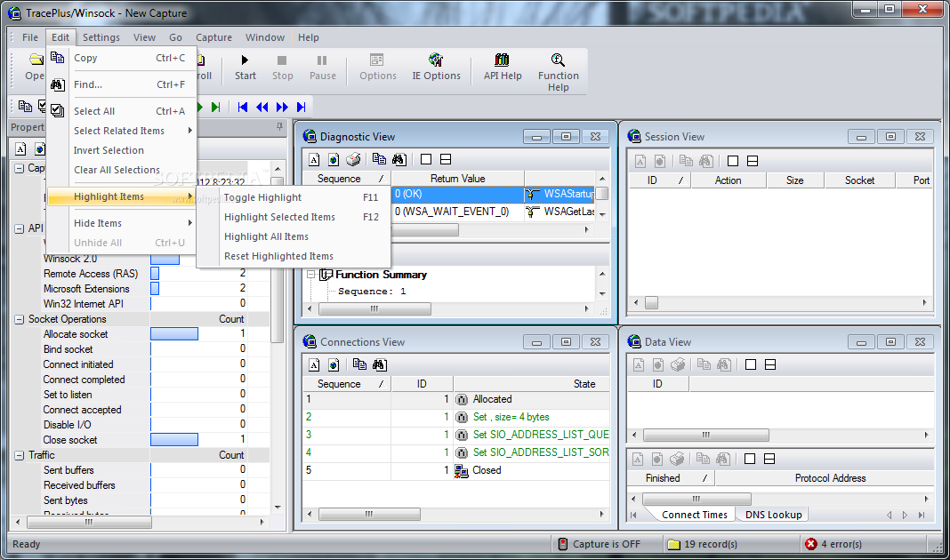This screenshot has width=950, height=560.
Task: Click 4 error(s) status bar indicator
Action: pyautogui.click(x=833, y=544)
